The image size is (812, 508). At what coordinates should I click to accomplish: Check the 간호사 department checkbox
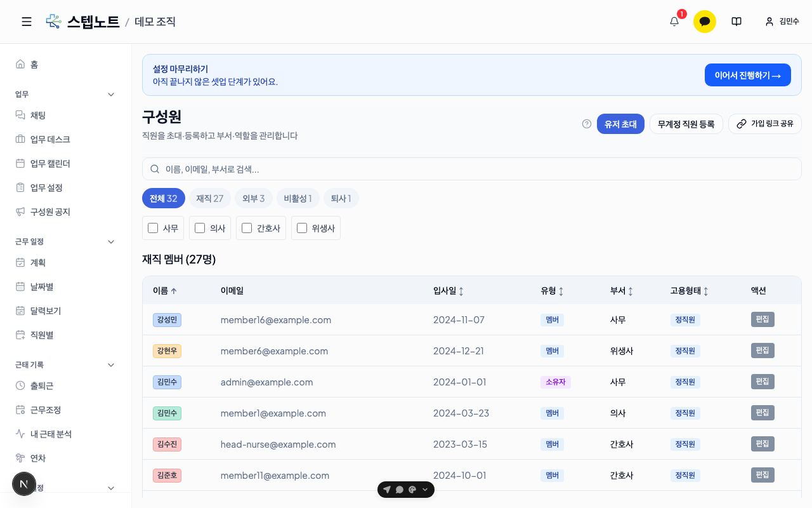point(247,228)
